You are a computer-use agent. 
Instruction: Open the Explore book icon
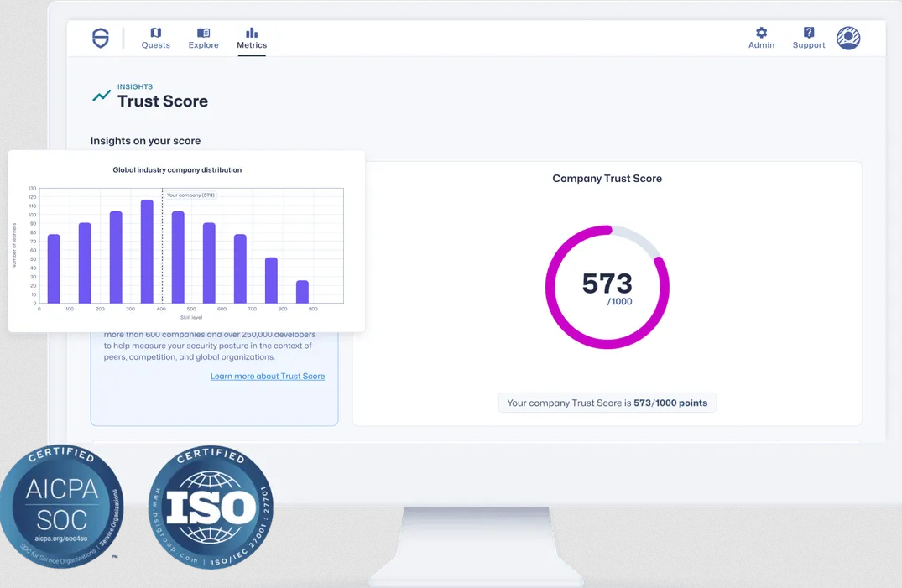(204, 33)
